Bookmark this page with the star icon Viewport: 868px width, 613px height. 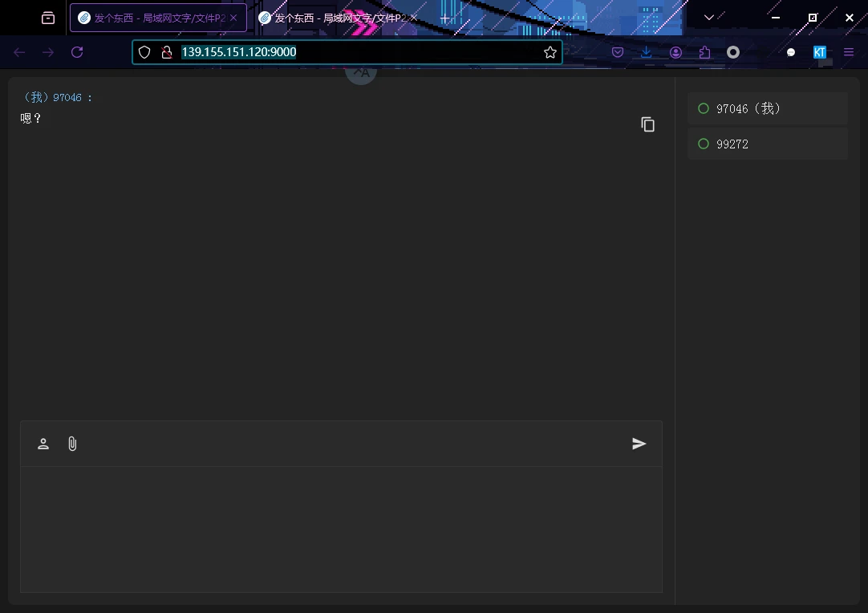point(550,52)
